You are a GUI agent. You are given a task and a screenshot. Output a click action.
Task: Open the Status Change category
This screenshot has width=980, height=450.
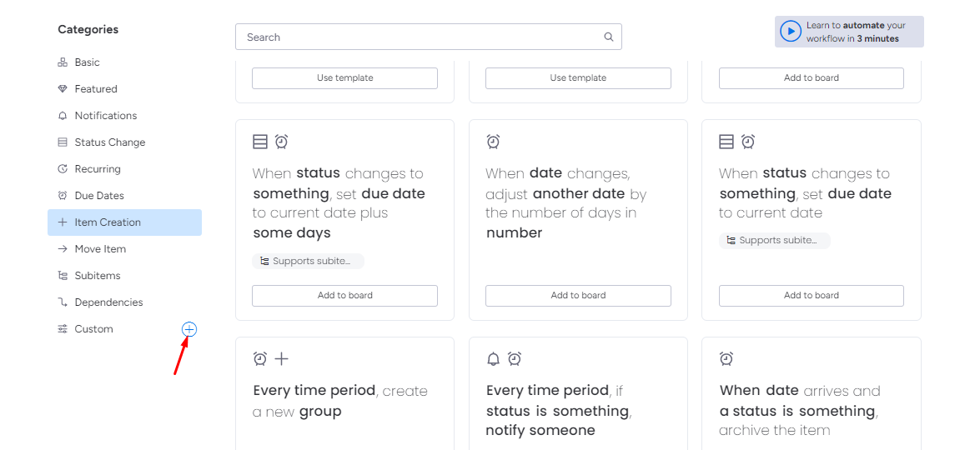(109, 142)
